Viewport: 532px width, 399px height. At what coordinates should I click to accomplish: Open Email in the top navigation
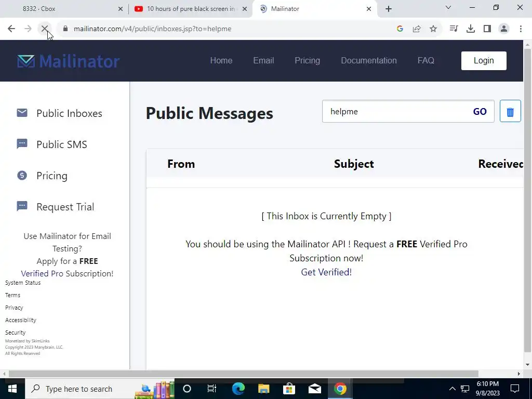pyautogui.click(x=263, y=60)
